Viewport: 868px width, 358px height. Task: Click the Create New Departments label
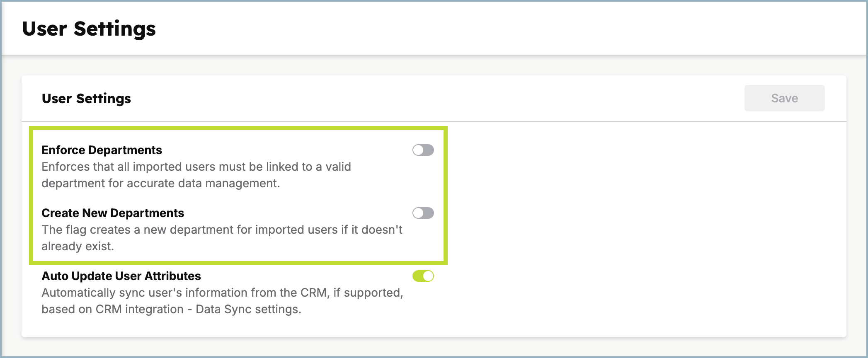tap(112, 213)
